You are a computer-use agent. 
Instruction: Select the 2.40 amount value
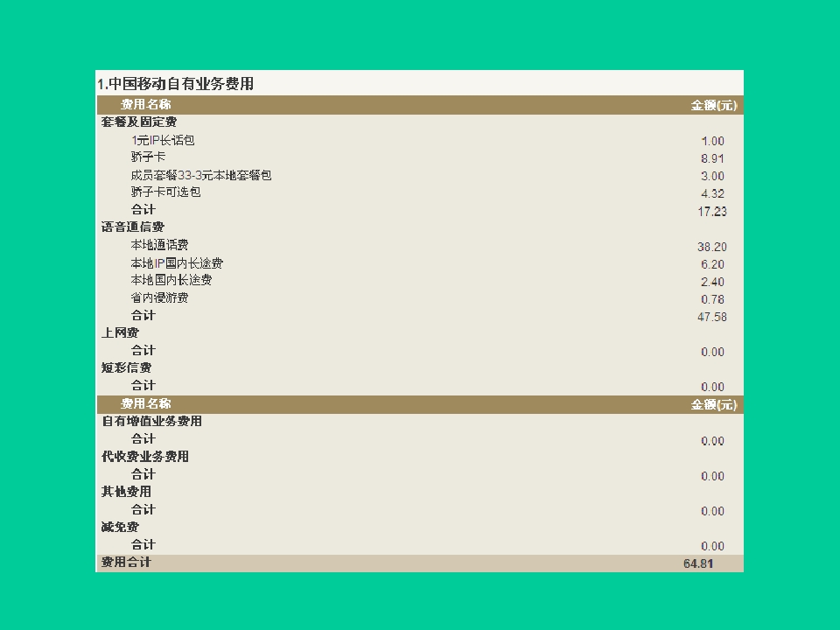click(x=712, y=282)
